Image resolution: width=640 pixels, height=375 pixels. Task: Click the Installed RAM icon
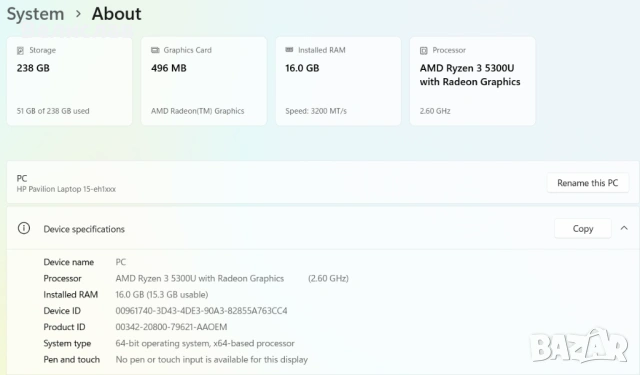point(289,50)
